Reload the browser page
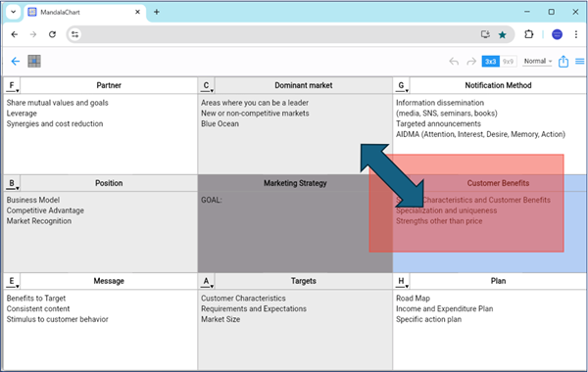This screenshot has width=588, height=372. (52, 34)
